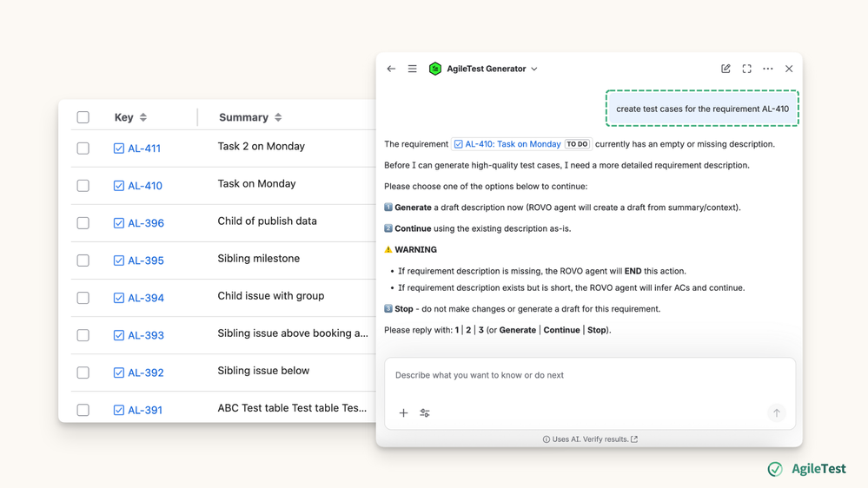The image size is (868, 488).
Task: Click summary text 'Sibling milestone'
Action: pyautogui.click(x=259, y=259)
